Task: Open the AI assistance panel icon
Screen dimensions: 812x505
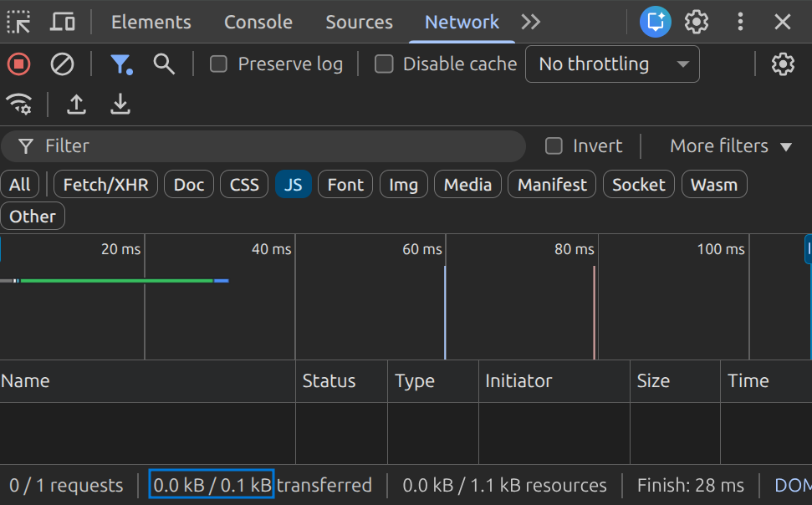Action: 655,22
